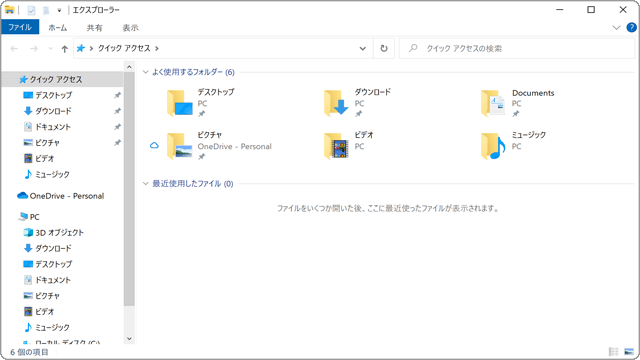
Task: Click the pin icon beside sidebar デスクトップ
Action: [118, 95]
